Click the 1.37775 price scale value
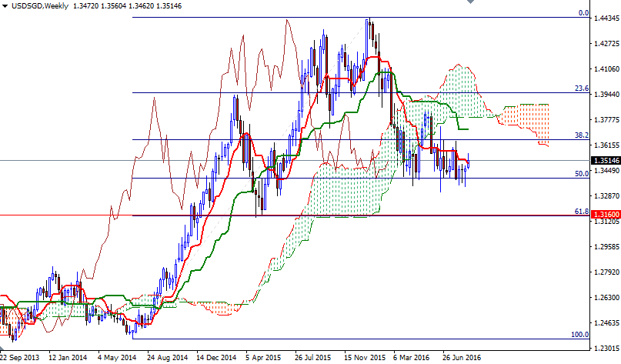 [606, 119]
